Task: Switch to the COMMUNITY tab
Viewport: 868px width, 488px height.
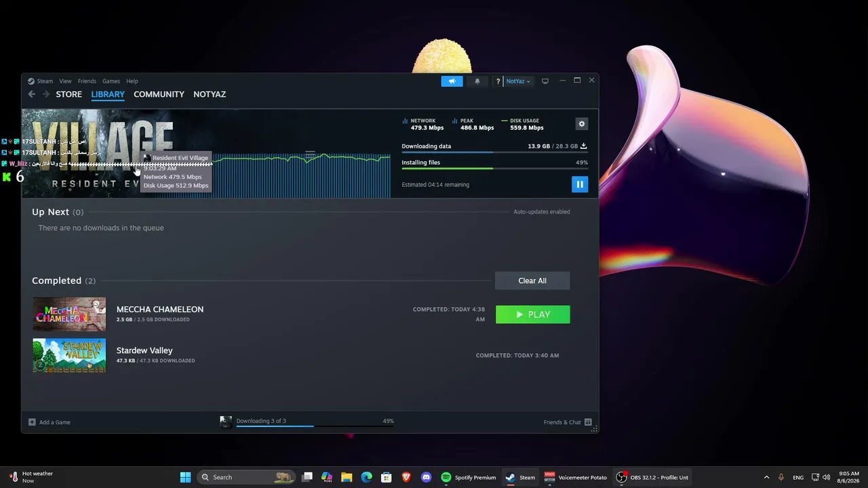Action: pyautogui.click(x=159, y=94)
